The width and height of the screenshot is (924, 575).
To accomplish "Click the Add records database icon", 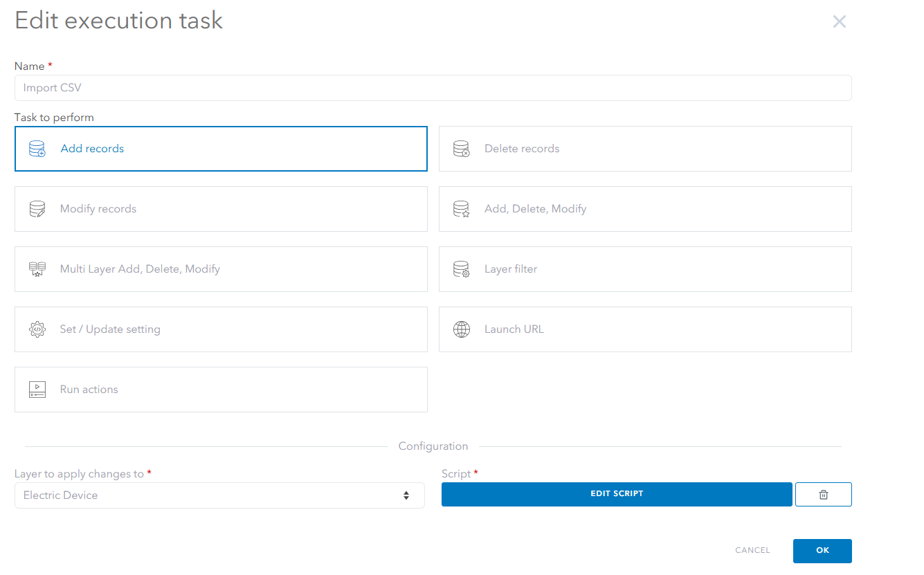I will pyautogui.click(x=37, y=149).
